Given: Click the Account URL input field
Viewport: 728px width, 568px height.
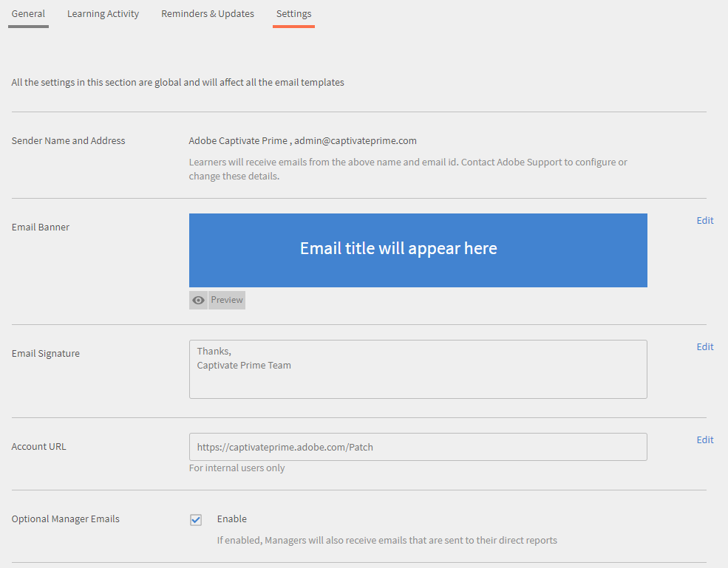Looking at the screenshot, I should (x=418, y=447).
